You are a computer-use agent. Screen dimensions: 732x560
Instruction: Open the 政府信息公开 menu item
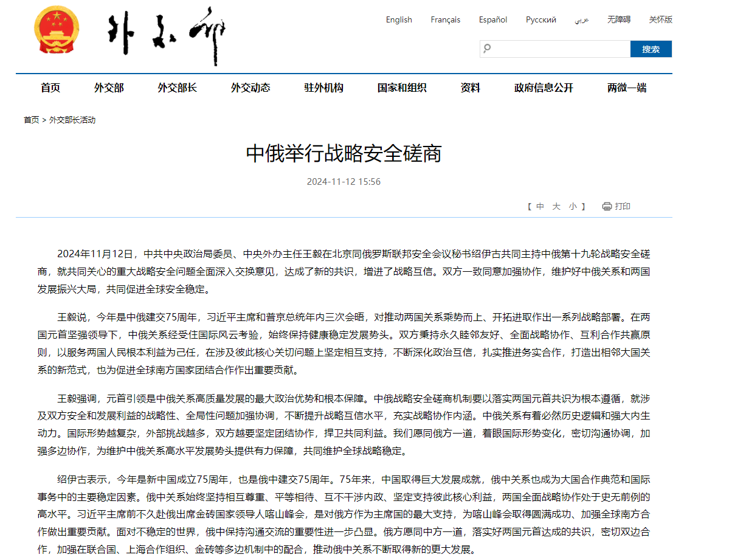point(544,88)
